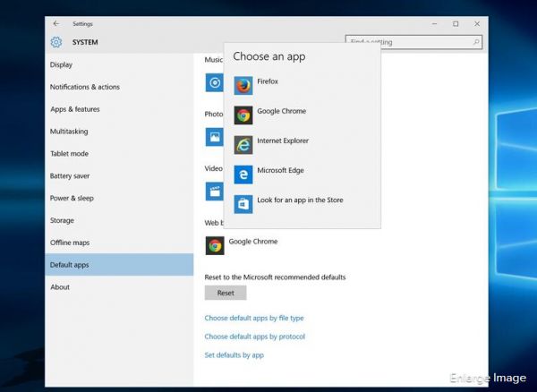Viewport: 537px width, 392px height.
Task: Open Choose default apps by protocol link
Action: click(x=254, y=337)
